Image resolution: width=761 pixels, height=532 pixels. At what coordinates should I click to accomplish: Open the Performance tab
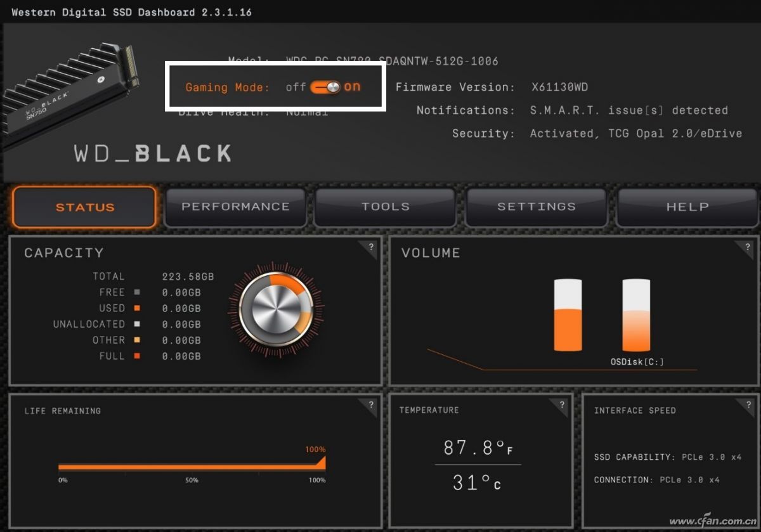tap(235, 207)
